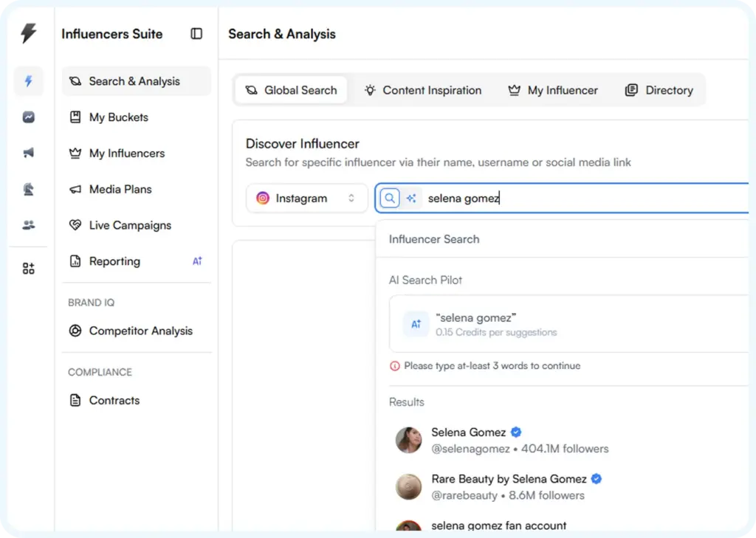Open My Buckets in sidebar
The width and height of the screenshot is (756, 538).
point(137,117)
